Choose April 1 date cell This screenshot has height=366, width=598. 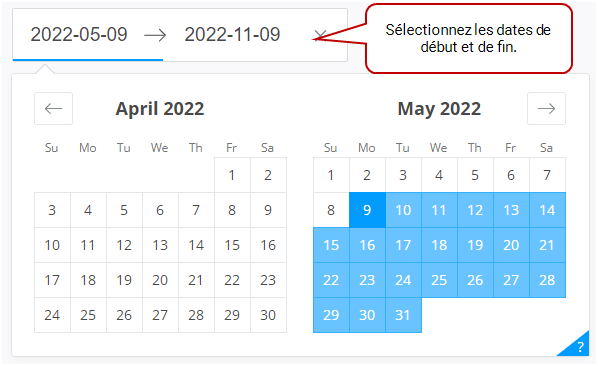232,175
